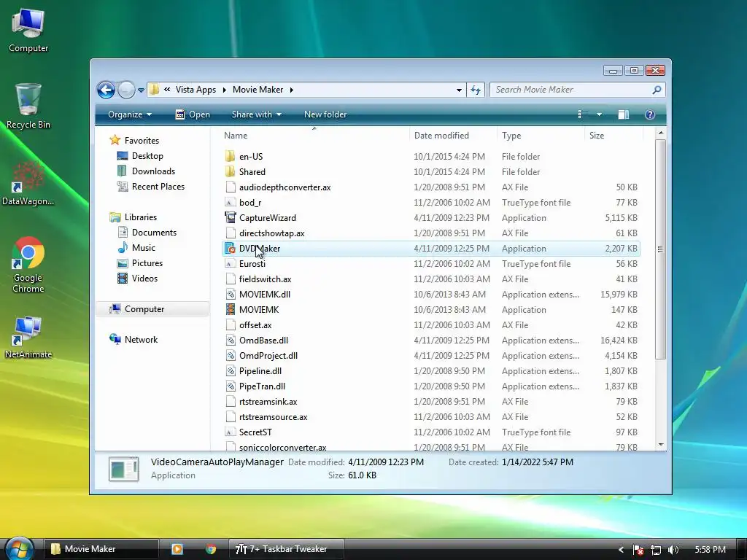This screenshot has height=560, width=747.
Task: Select the MOVIEMK.dll file
Action: tap(430, 295)
